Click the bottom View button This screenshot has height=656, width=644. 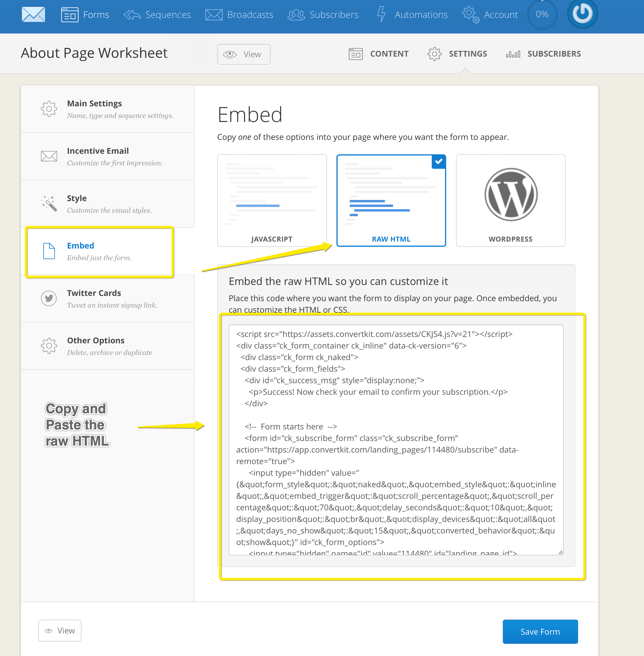tap(59, 630)
